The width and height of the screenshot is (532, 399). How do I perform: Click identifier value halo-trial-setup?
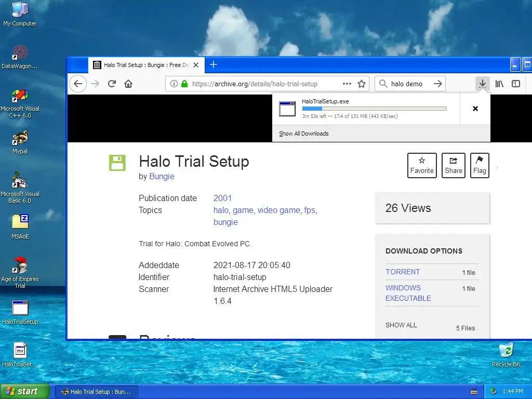pos(240,277)
